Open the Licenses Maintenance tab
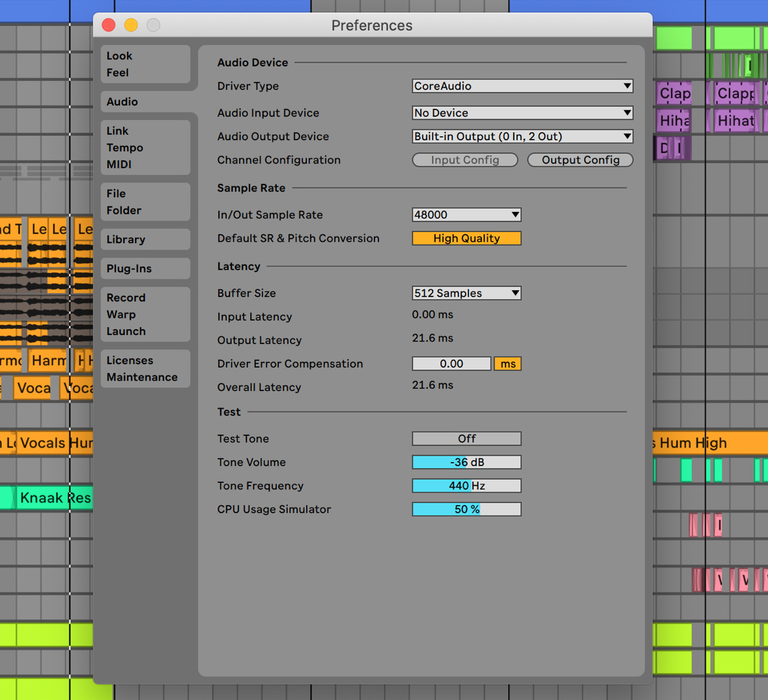Screen dimensions: 768x700 (x=145, y=369)
